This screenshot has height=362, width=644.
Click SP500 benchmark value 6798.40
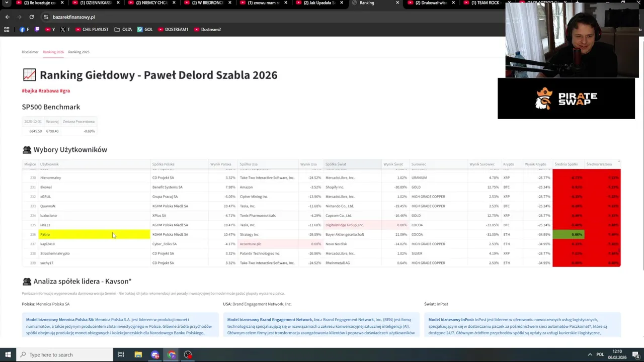[52, 131]
